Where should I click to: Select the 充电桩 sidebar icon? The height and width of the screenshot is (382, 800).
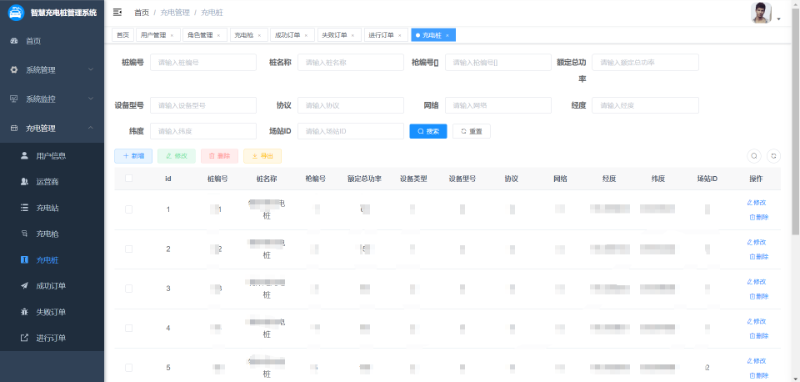pos(24,260)
